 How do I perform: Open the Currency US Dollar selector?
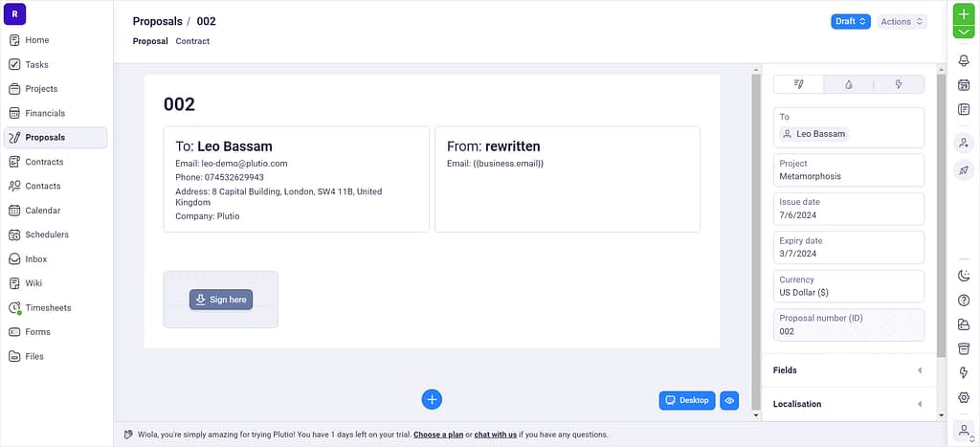coord(849,286)
